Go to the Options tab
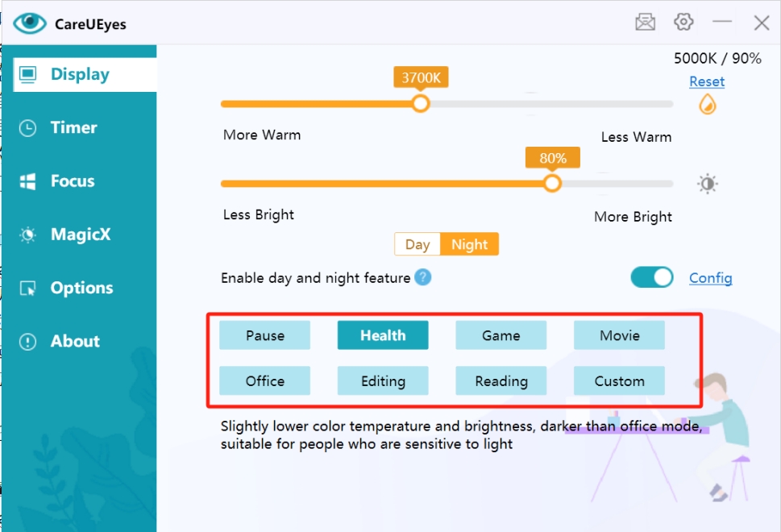The width and height of the screenshot is (781, 532). tap(81, 288)
